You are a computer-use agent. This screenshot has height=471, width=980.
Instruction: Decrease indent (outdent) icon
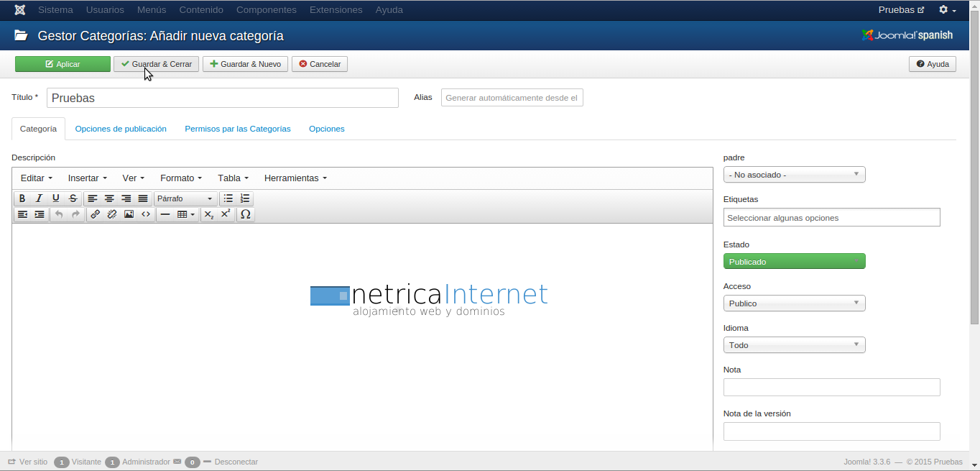click(22, 214)
